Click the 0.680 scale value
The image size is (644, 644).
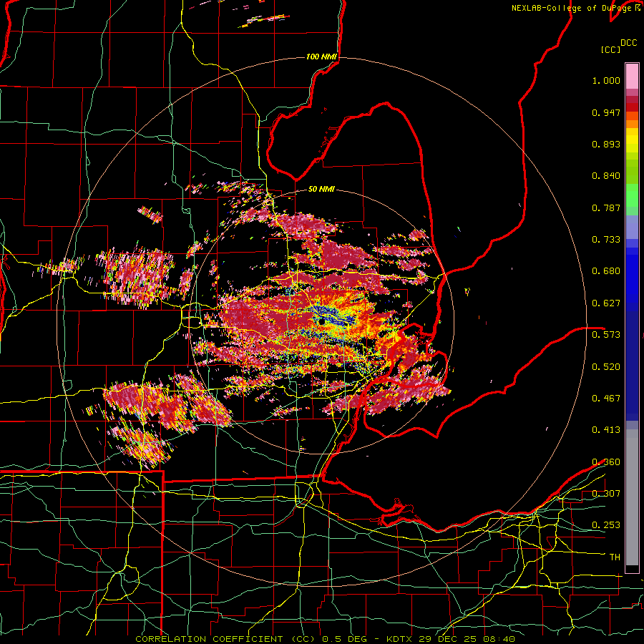(x=606, y=271)
